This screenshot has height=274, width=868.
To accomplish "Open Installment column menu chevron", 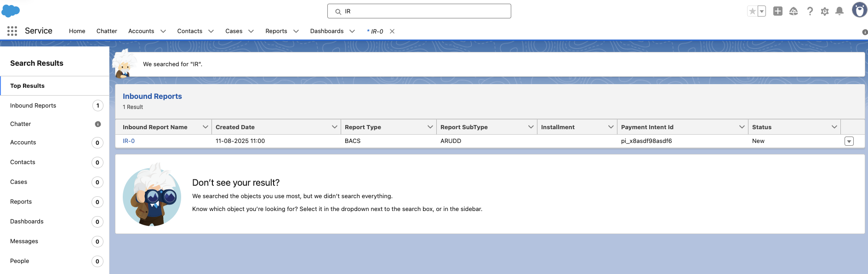I will 611,127.
